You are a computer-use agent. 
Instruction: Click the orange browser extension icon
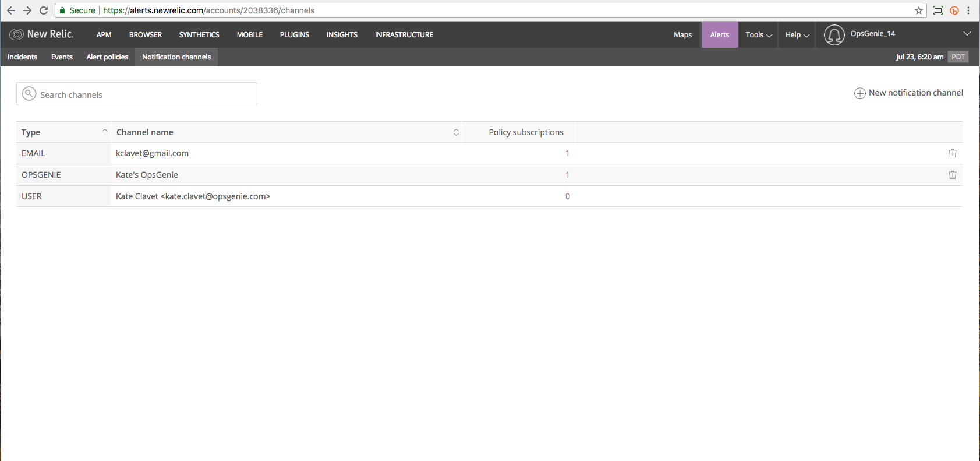[954, 10]
